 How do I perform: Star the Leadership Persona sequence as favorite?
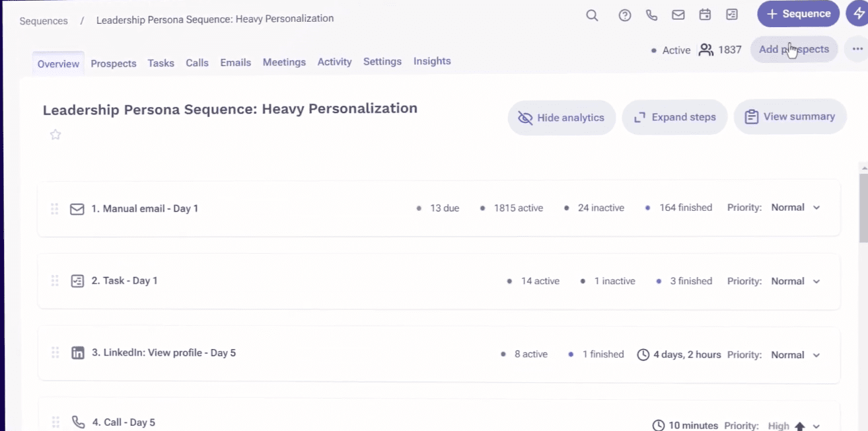coord(55,134)
